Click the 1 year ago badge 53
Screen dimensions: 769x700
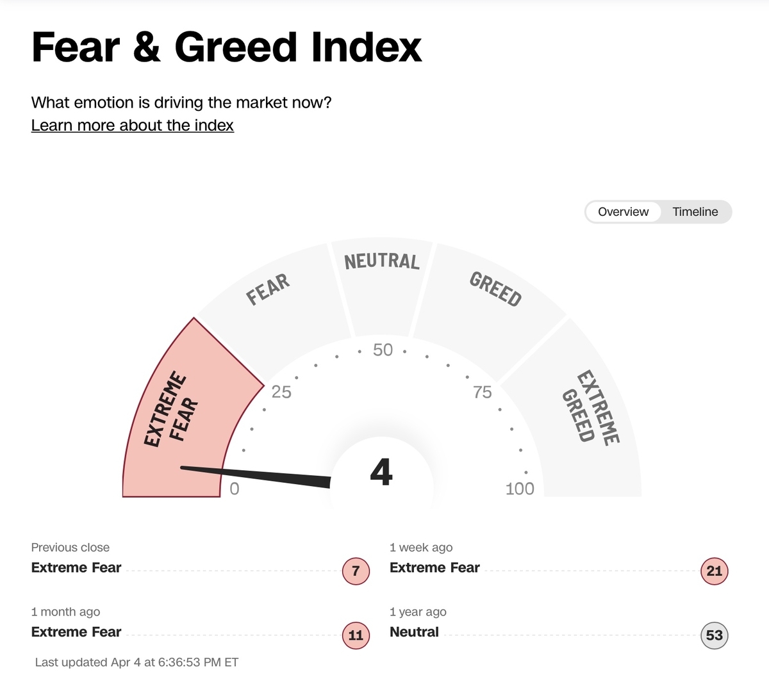pos(715,635)
